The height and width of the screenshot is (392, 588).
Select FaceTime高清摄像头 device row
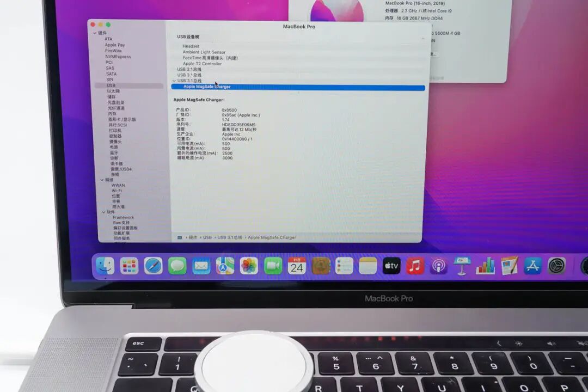coord(210,58)
